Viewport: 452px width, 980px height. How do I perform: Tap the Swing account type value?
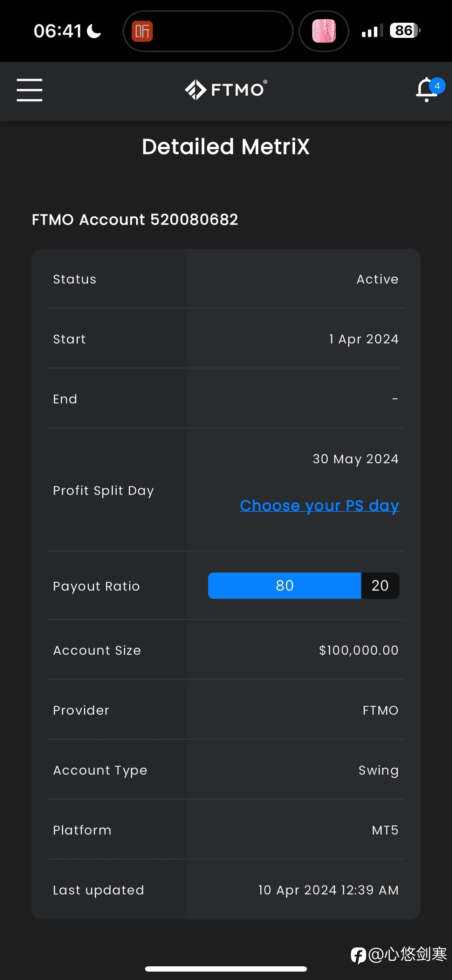pos(378,770)
